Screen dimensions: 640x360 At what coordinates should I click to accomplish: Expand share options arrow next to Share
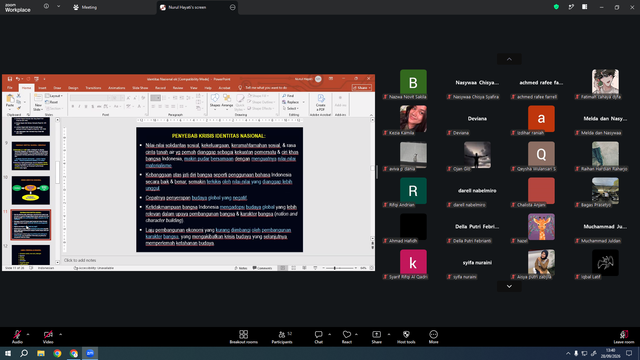click(x=389, y=334)
